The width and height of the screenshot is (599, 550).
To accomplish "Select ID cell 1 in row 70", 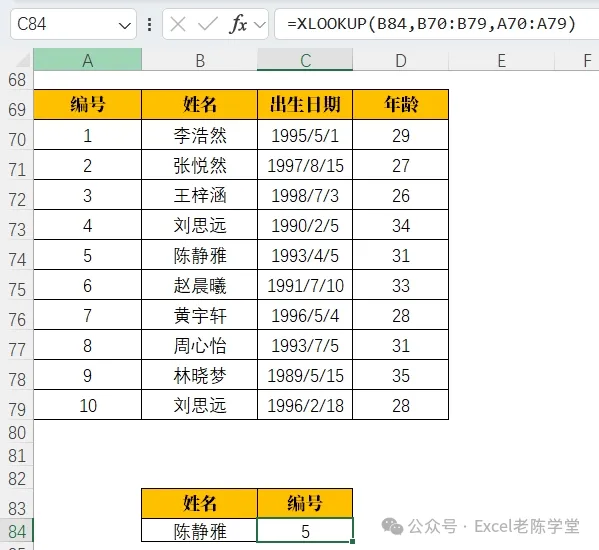I will point(87,135).
